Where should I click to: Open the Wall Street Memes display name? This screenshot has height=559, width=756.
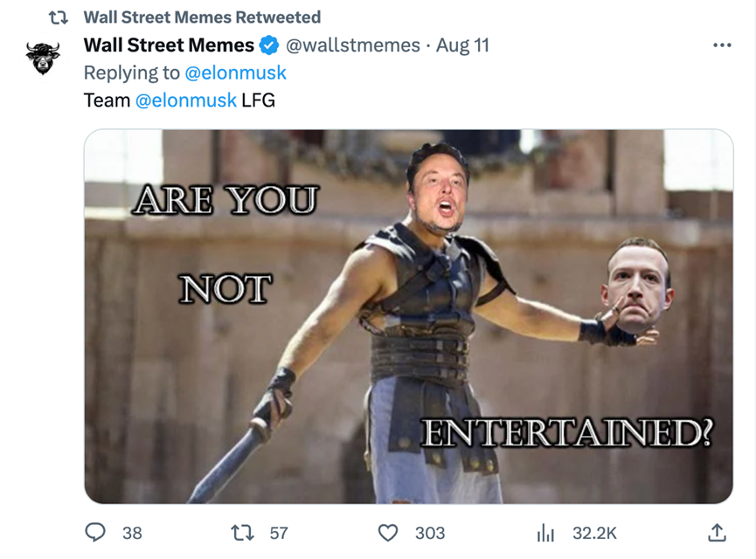[169, 45]
